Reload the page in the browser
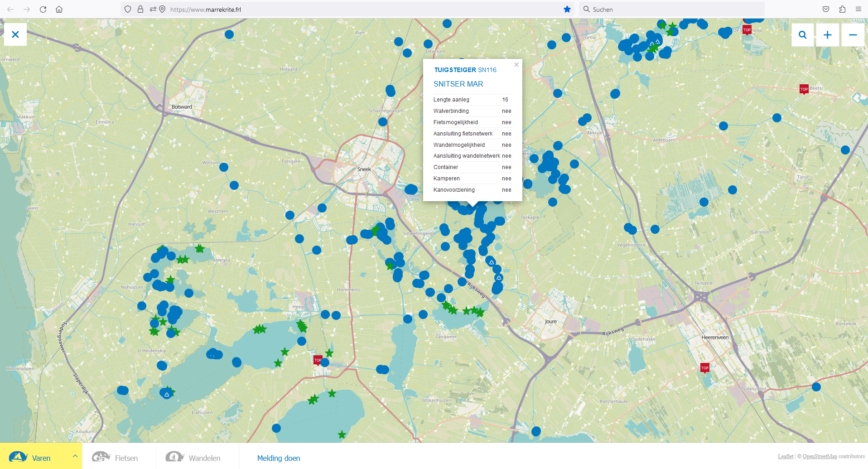 click(x=43, y=10)
